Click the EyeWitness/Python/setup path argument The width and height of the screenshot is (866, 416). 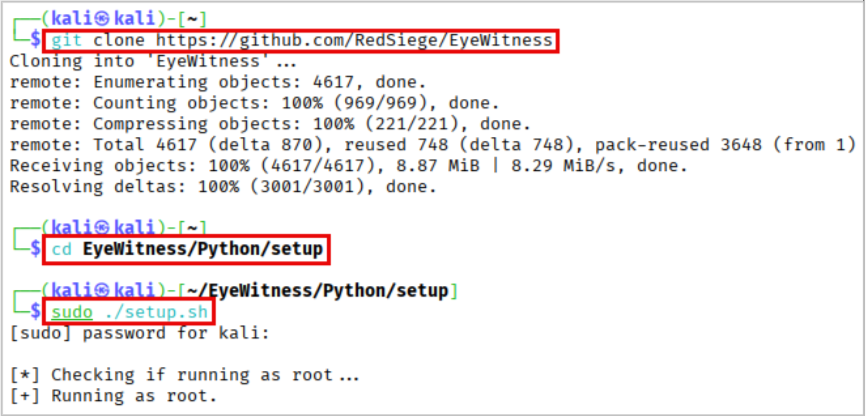[x=204, y=249]
